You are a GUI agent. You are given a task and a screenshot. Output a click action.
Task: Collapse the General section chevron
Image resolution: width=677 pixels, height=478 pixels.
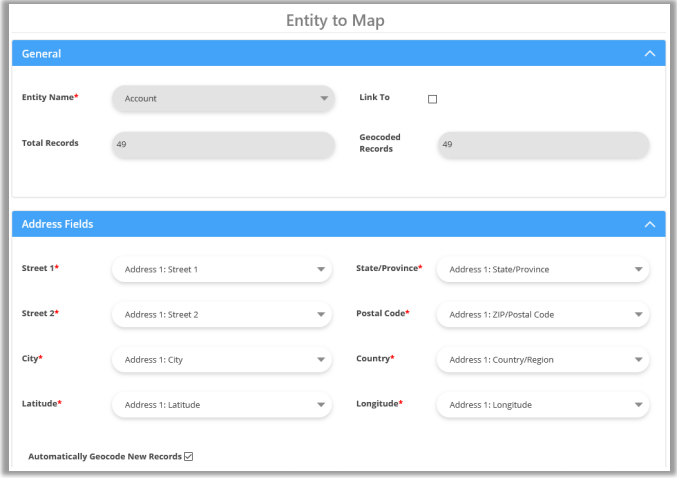click(x=649, y=54)
